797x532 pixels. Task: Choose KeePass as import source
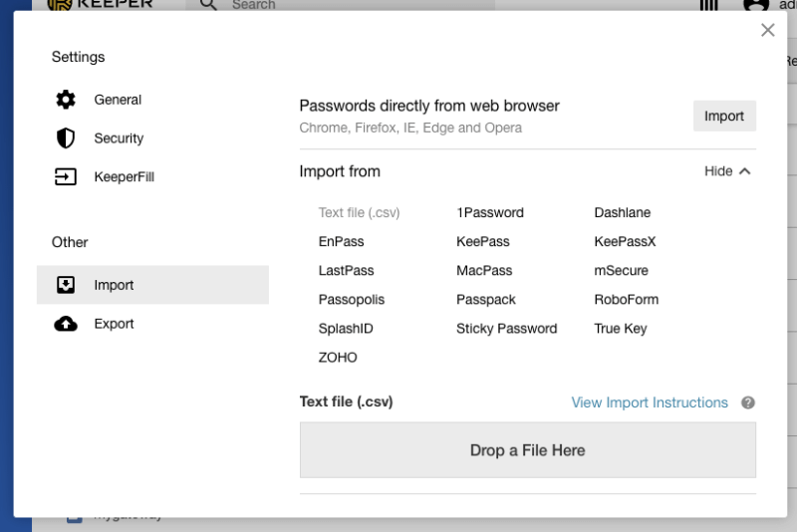tap(483, 241)
